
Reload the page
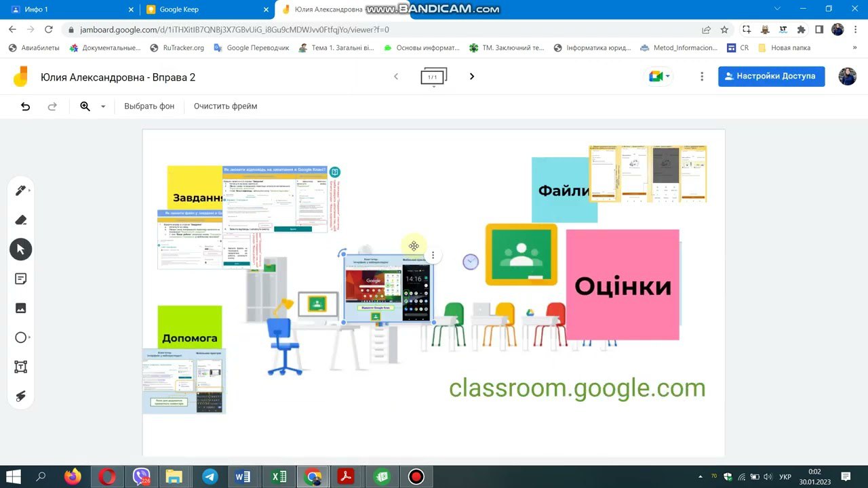point(49,29)
